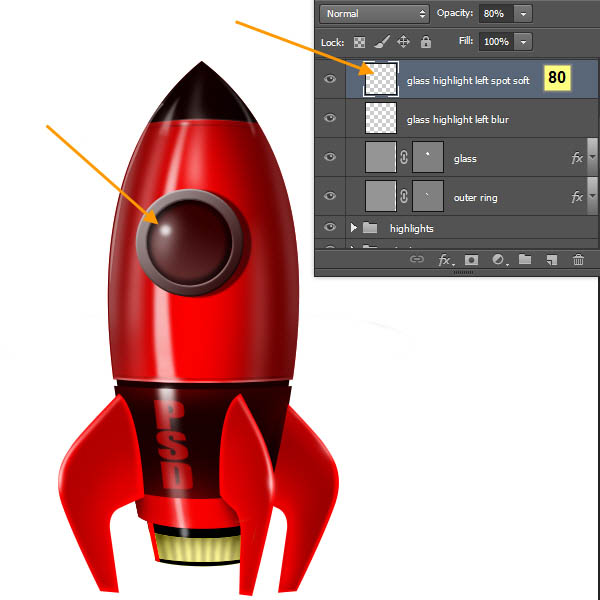The width and height of the screenshot is (600, 600).
Task: Add a layer mask using bottom icon
Action: click(471, 260)
